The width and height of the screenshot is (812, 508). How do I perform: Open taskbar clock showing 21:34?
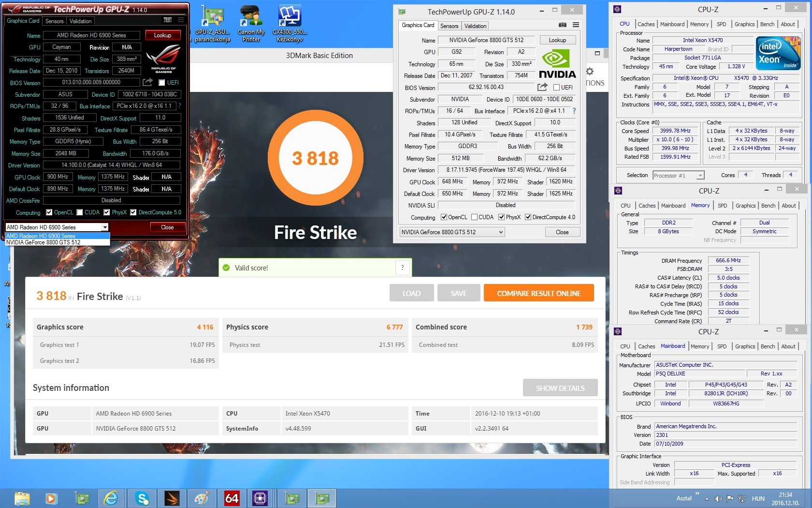785,498
